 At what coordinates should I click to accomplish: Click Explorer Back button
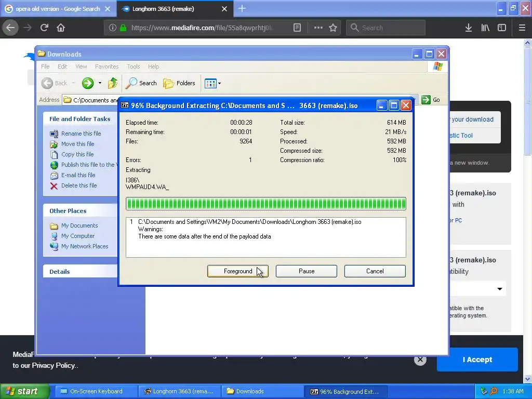click(55, 83)
